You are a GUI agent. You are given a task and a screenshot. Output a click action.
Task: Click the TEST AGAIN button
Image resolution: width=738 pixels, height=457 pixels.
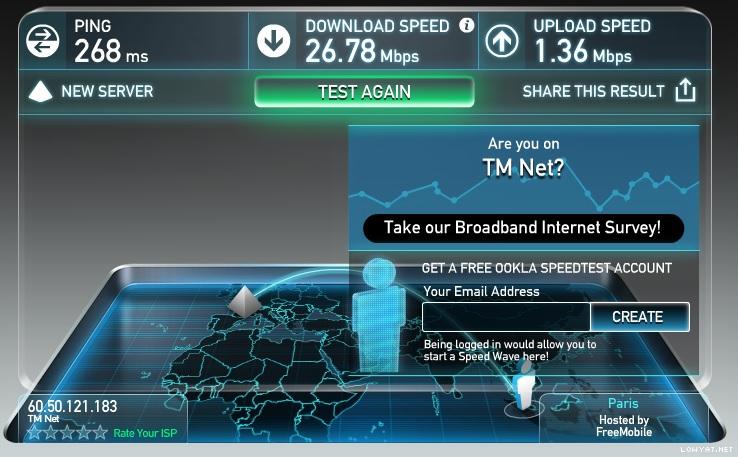(x=364, y=92)
